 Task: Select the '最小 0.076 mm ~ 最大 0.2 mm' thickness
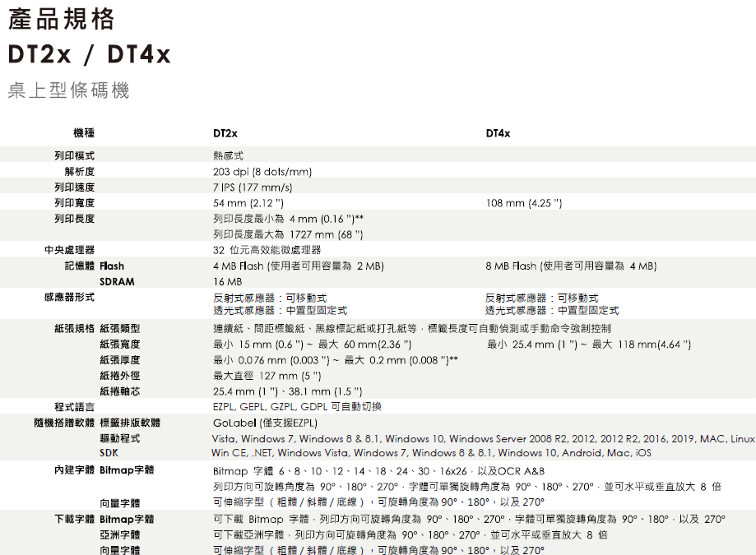click(x=336, y=360)
